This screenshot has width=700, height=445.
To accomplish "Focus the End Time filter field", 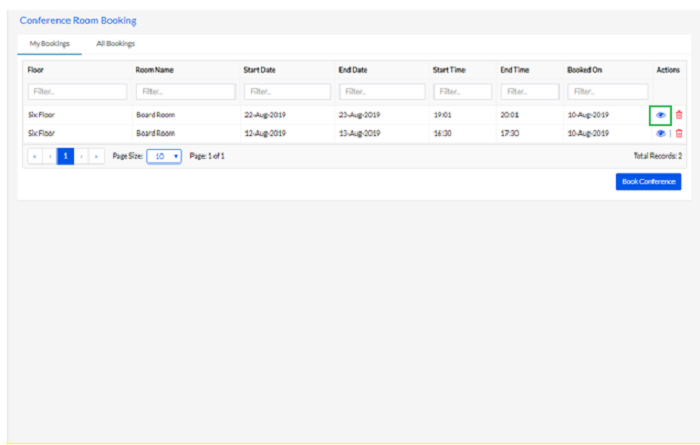I will (x=530, y=91).
